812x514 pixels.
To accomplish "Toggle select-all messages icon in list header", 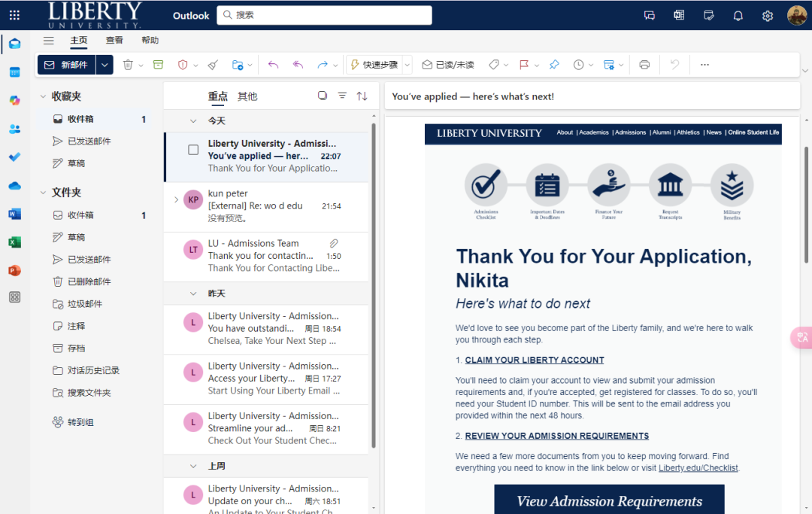I will click(x=322, y=96).
